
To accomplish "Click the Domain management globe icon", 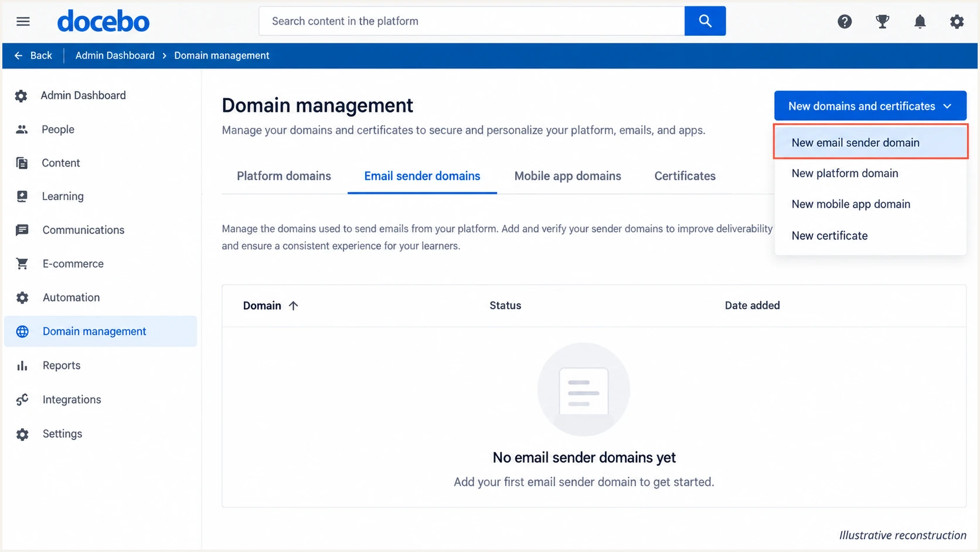I will (22, 331).
